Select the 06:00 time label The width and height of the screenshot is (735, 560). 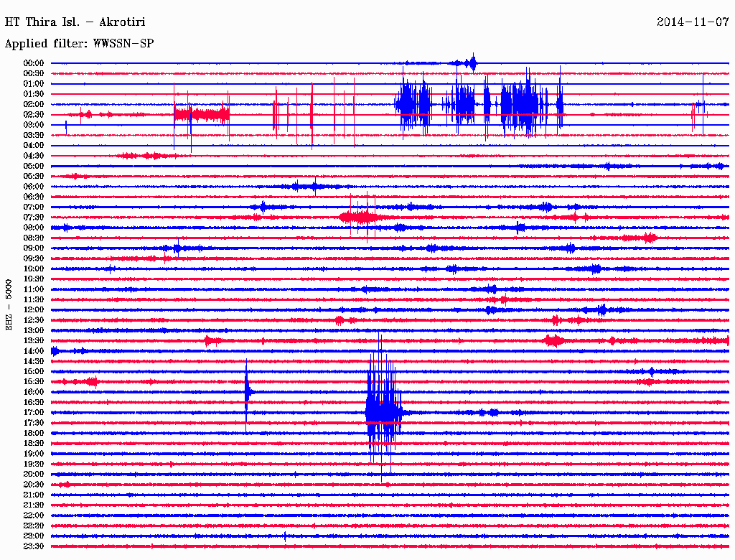coord(34,186)
